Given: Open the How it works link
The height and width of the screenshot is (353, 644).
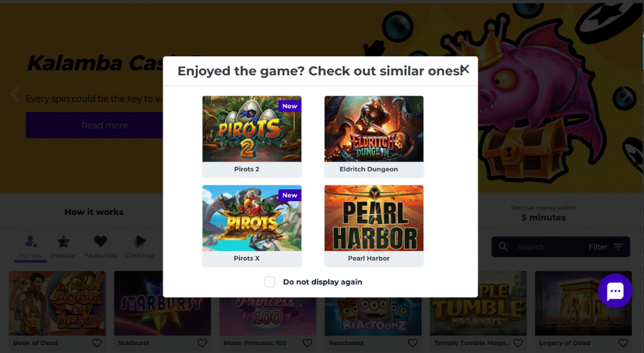Looking at the screenshot, I should coord(94,212).
